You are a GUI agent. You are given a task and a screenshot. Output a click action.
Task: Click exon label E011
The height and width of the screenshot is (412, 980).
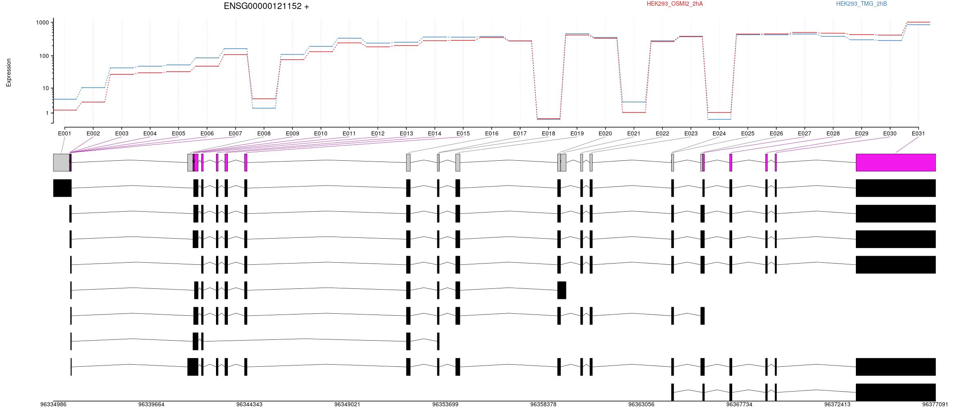(x=349, y=133)
